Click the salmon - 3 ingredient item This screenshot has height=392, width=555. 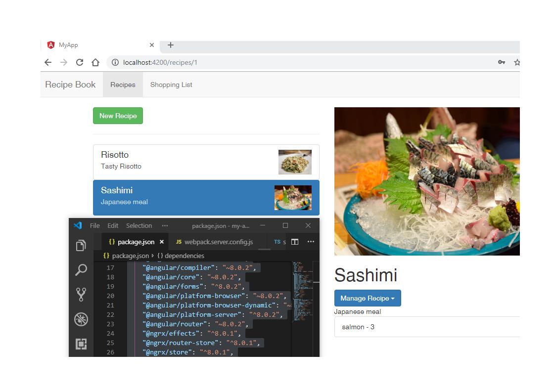(x=427, y=327)
